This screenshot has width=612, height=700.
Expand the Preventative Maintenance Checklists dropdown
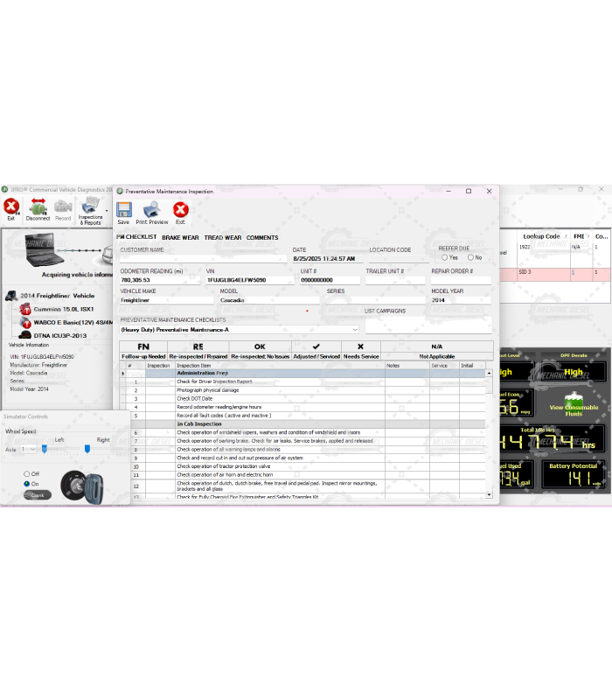(354, 330)
